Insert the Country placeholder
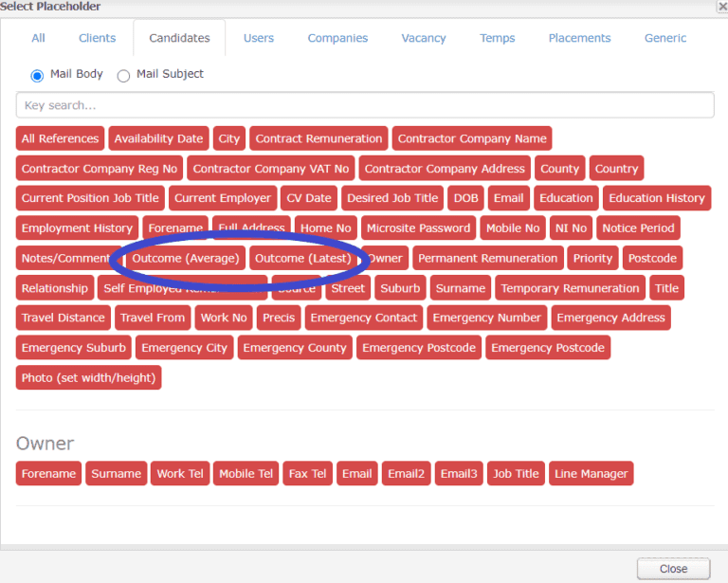The width and height of the screenshot is (728, 583). pos(616,168)
